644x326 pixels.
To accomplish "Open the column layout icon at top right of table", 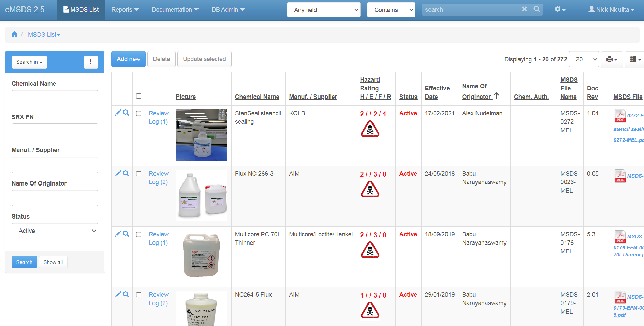I will point(634,59).
